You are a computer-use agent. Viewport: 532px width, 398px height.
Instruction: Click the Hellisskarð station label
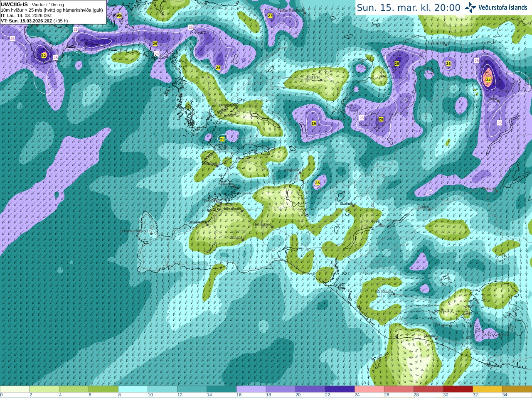pyautogui.click(x=262, y=224)
